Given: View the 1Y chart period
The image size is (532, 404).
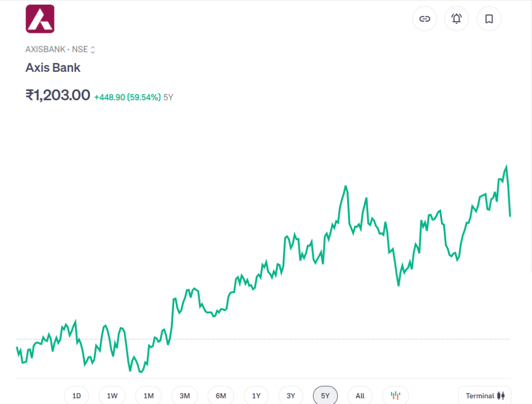Looking at the screenshot, I should (256, 396).
